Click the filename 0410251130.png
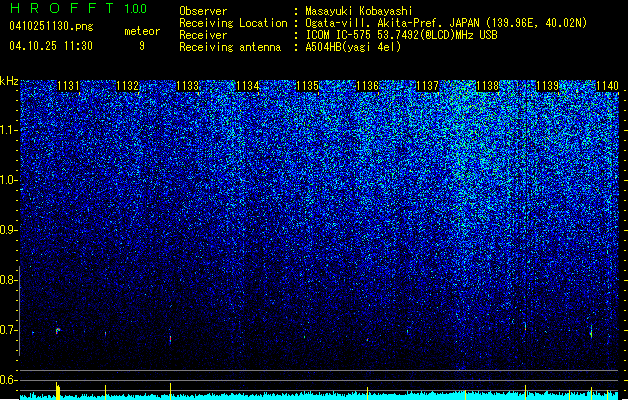This screenshot has width=629, height=400. (51, 26)
